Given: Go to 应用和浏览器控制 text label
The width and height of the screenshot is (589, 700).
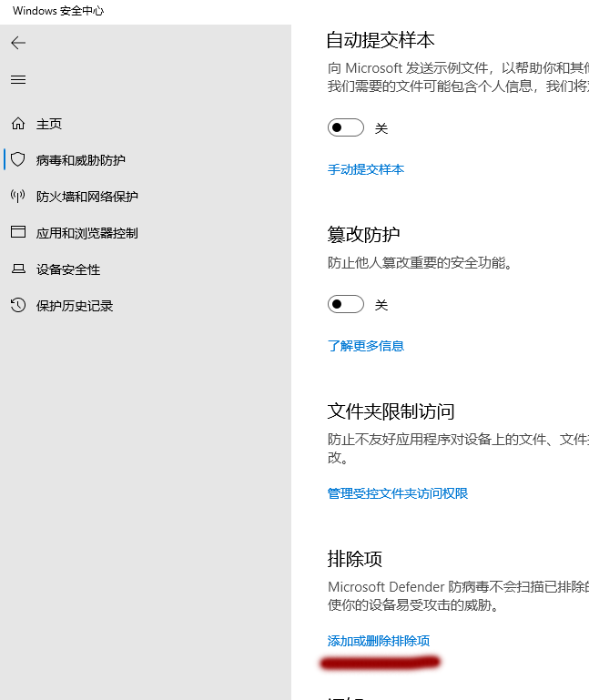Looking at the screenshot, I should [x=87, y=233].
